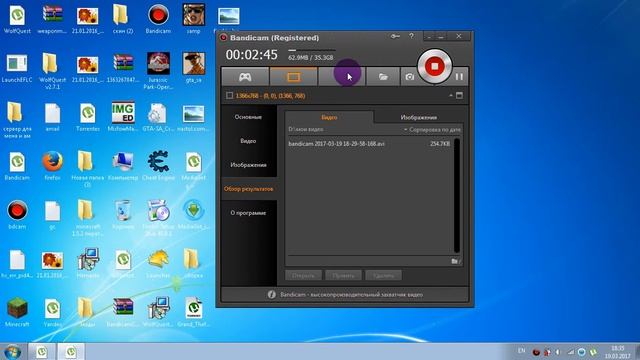This screenshot has width=640, height=360.
Task: Open the Изображения section in left sidebar
Action: 248,165
